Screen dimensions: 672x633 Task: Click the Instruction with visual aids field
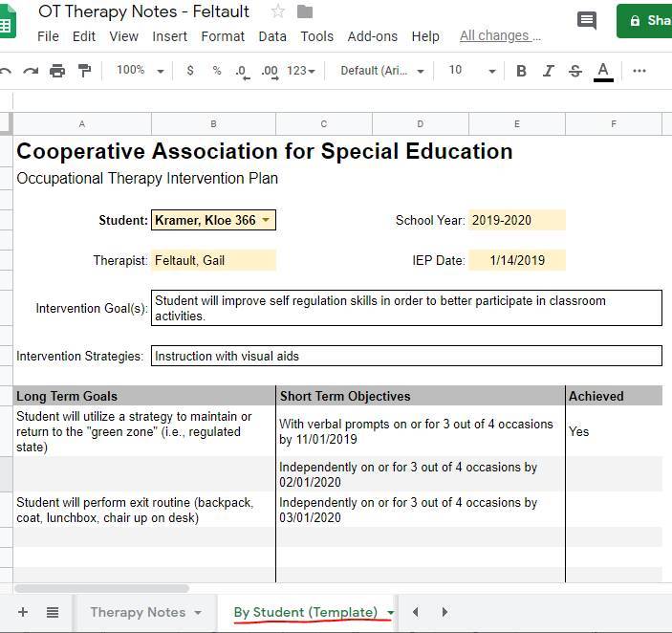click(x=406, y=356)
